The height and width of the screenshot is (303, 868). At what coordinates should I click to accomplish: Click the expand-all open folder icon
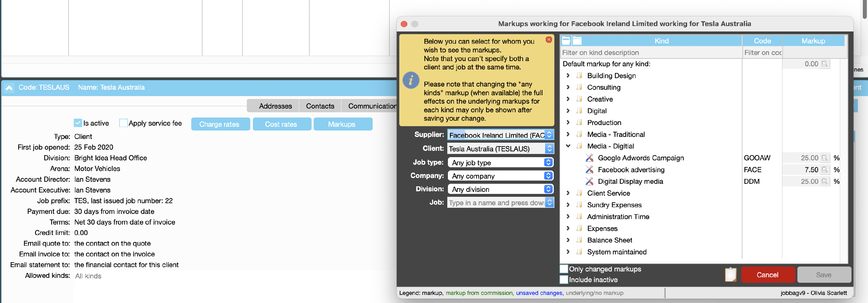(x=566, y=41)
